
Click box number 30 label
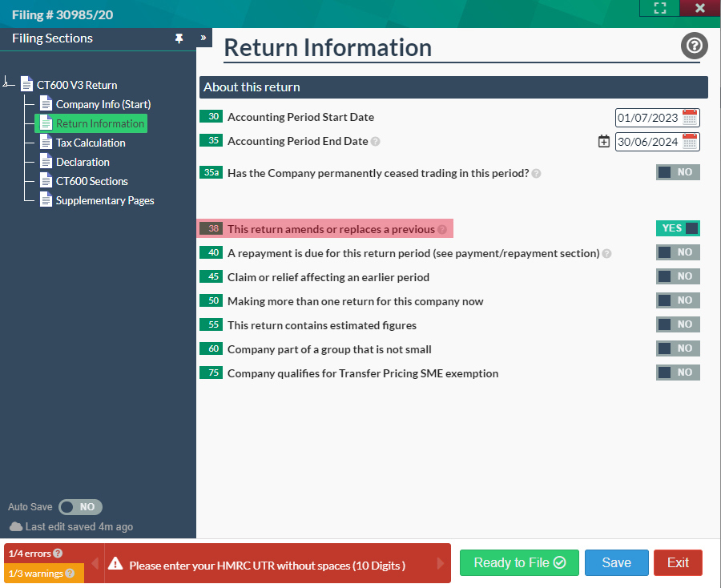211,116
